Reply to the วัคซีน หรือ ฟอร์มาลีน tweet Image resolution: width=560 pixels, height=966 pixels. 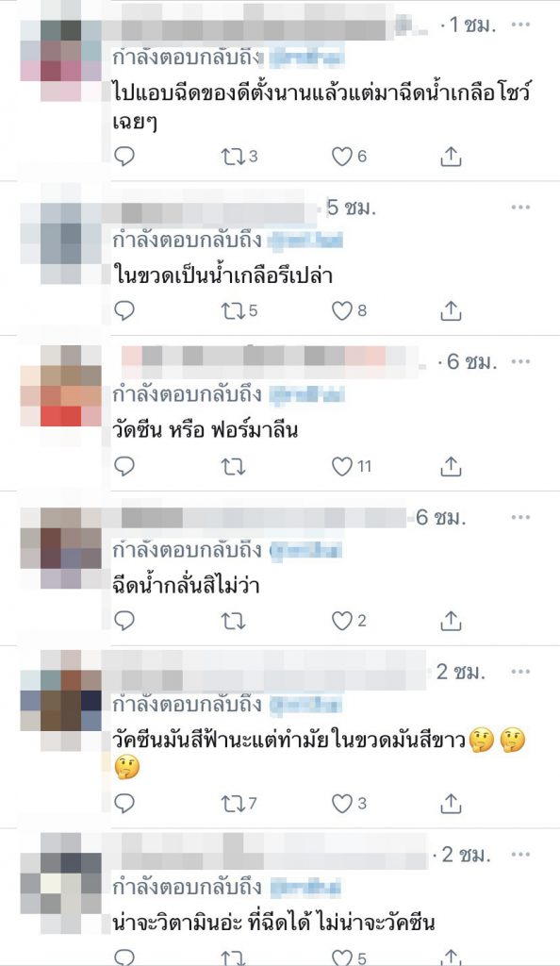pos(124,466)
